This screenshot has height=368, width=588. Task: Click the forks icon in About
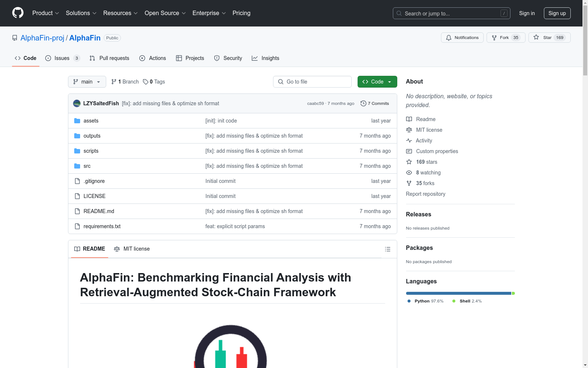coord(409,183)
